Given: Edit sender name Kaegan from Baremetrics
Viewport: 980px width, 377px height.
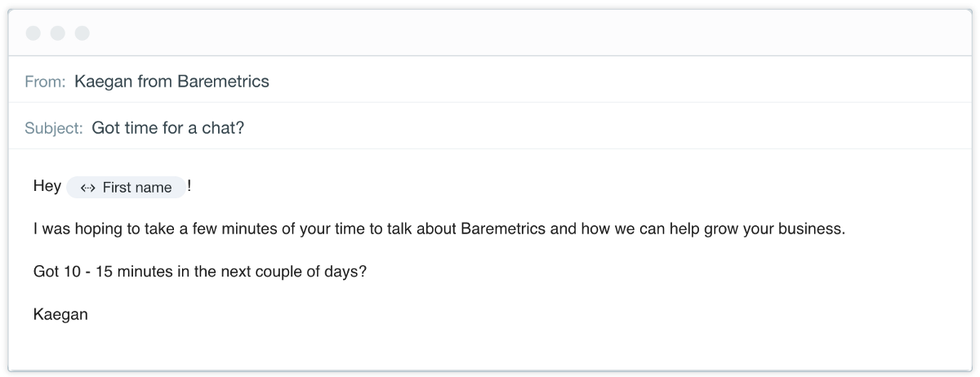Looking at the screenshot, I should pos(171,81).
